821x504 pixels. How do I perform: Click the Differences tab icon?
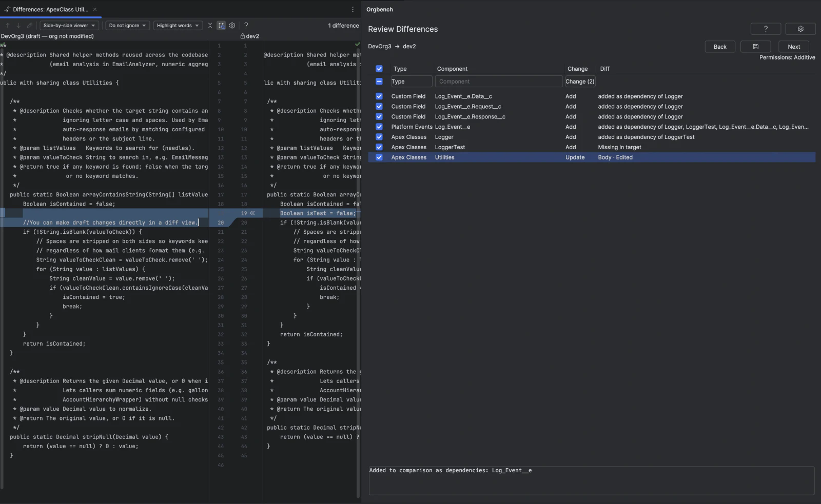pos(7,9)
